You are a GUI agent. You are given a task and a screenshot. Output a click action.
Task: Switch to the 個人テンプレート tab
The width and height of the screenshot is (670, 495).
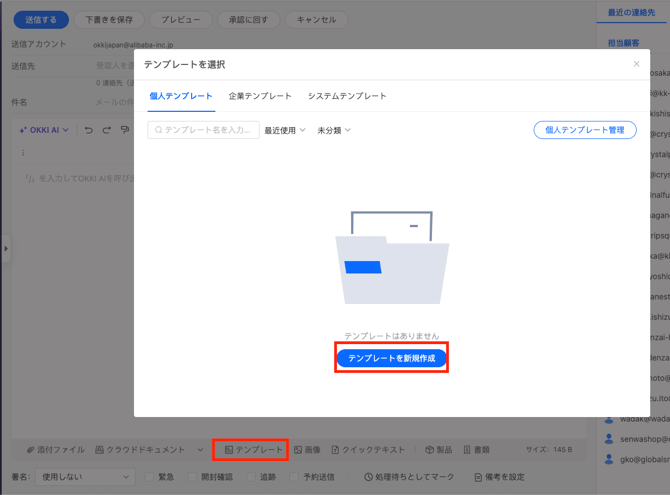pos(181,96)
